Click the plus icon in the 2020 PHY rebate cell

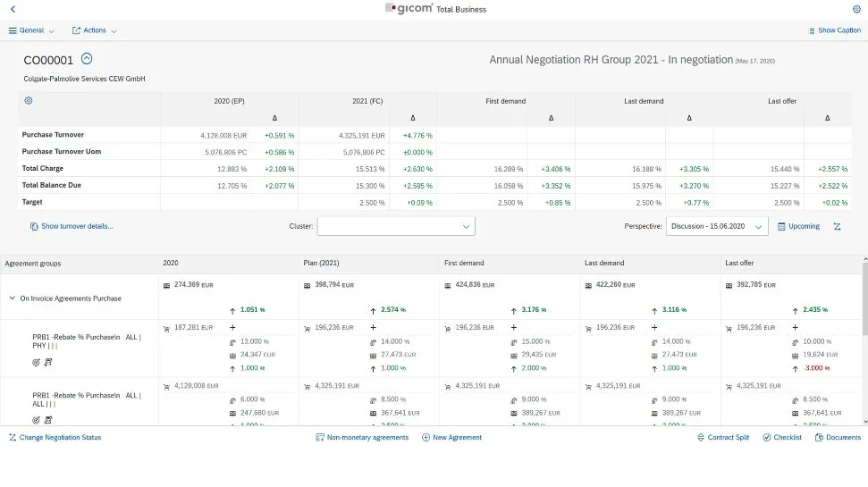click(x=232, y=328)
